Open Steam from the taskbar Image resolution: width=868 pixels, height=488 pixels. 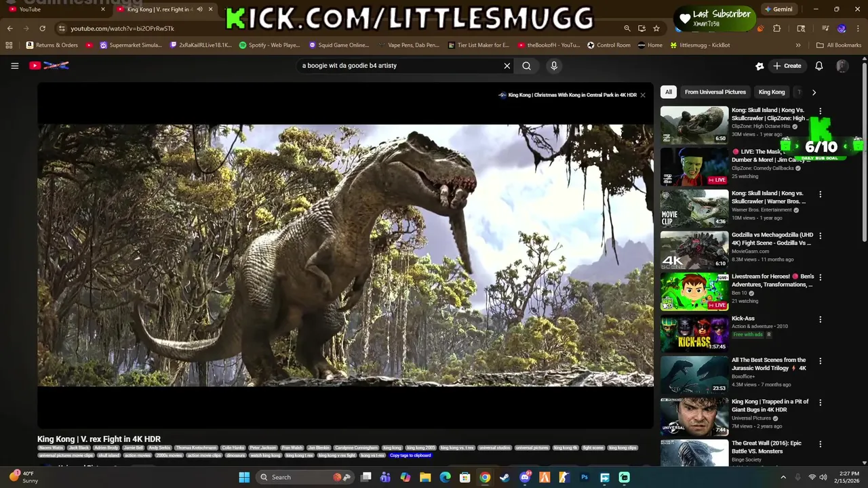point(505,477)
